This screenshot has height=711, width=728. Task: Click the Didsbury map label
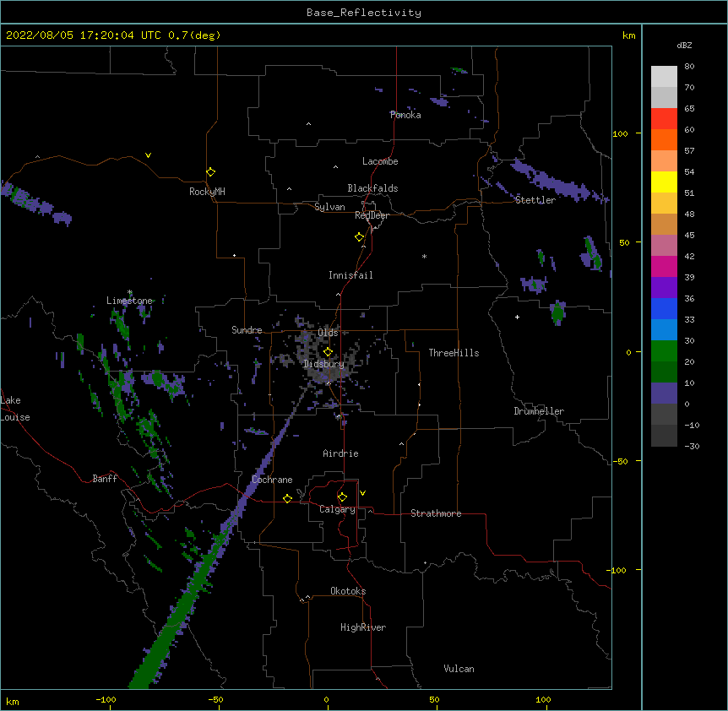323,364
